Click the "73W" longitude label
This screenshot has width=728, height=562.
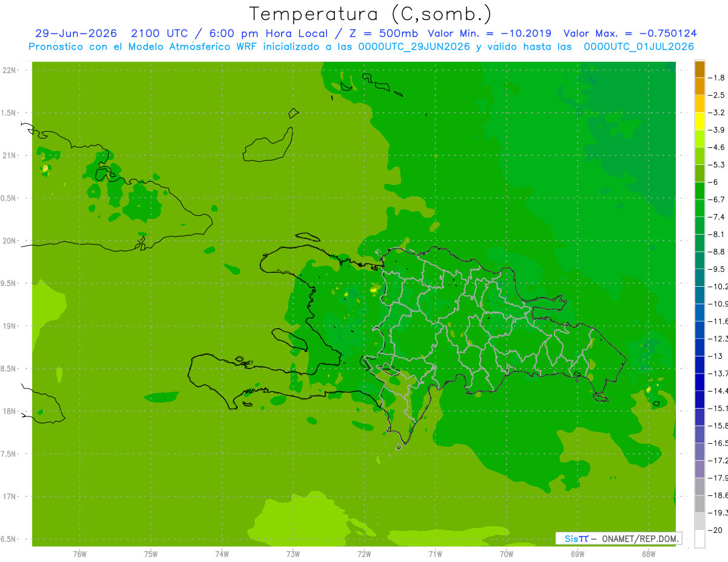[x=293, y=554]
